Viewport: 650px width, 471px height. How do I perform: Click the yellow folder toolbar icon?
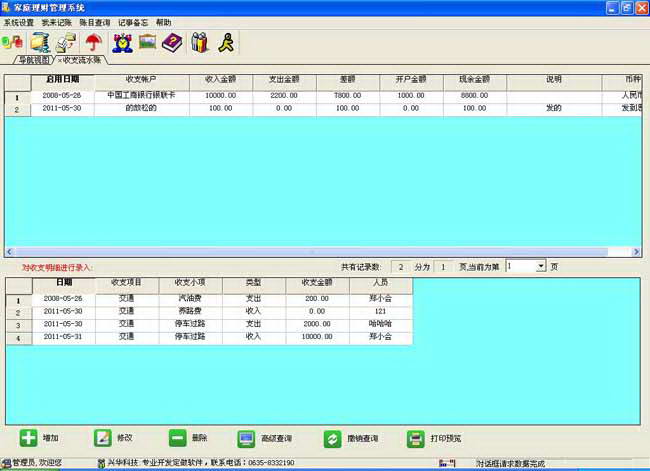point(40,42)
